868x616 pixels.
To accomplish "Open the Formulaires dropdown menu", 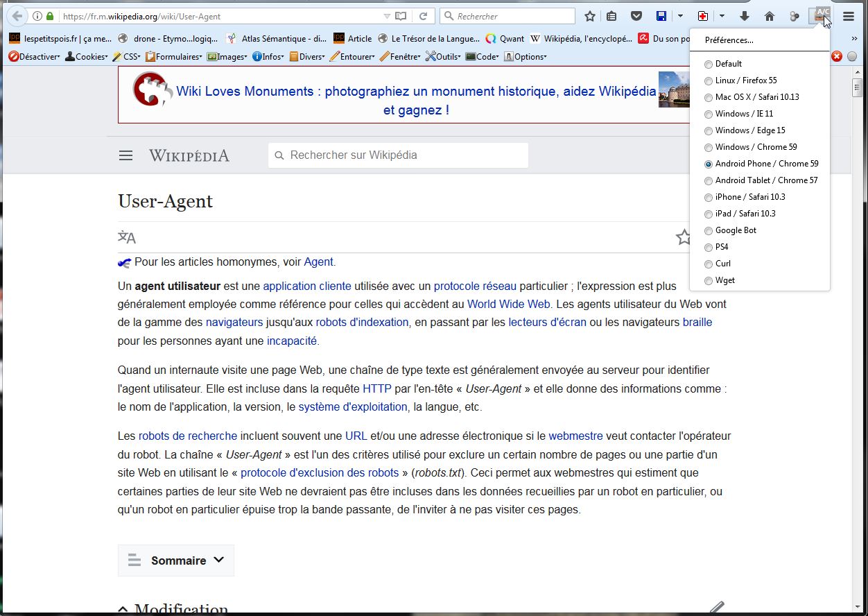I will pos(174,57).
